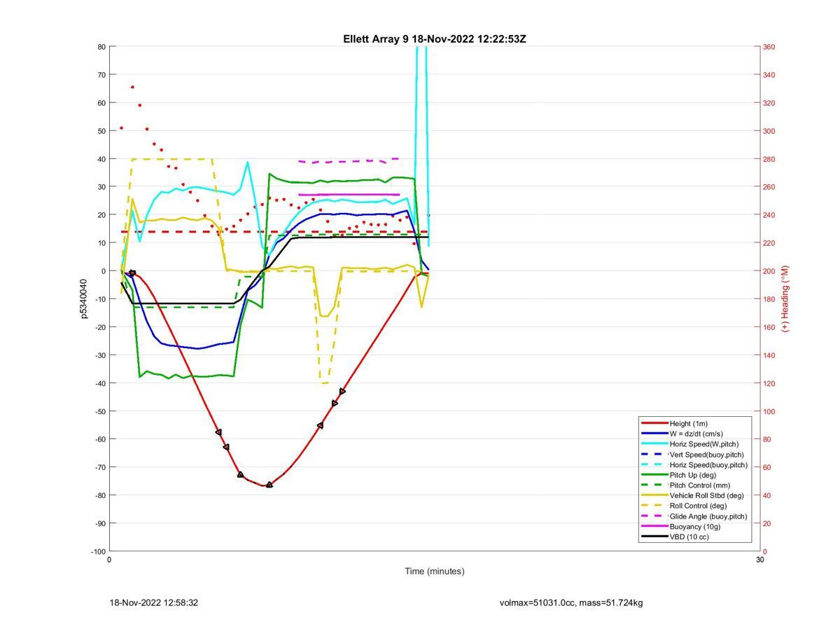Click the "-50" tick on left axis

click(x=100, y=411)
